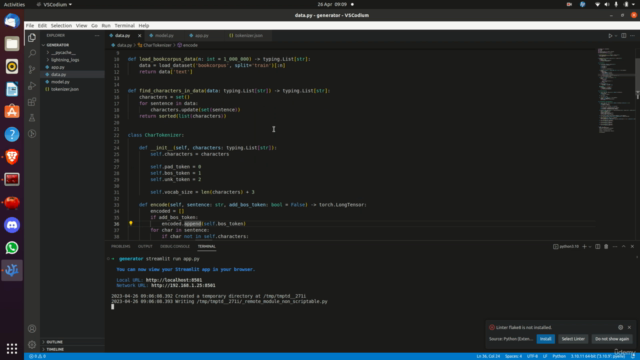Open Brave browser from the dock

point(12,157)
